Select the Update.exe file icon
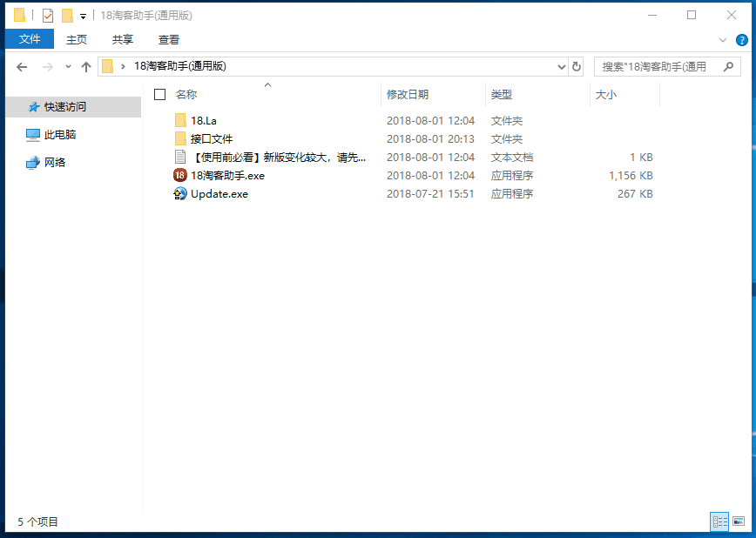This screenshot has height=538, width=756. 180,194
